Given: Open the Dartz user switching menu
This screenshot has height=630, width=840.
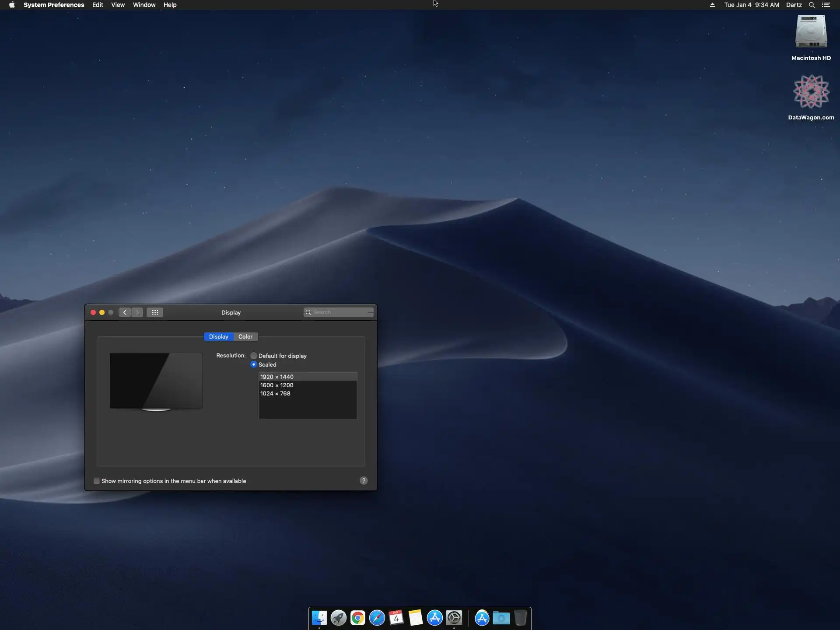Looking at the screenshot, I should (x=794, y=5).
